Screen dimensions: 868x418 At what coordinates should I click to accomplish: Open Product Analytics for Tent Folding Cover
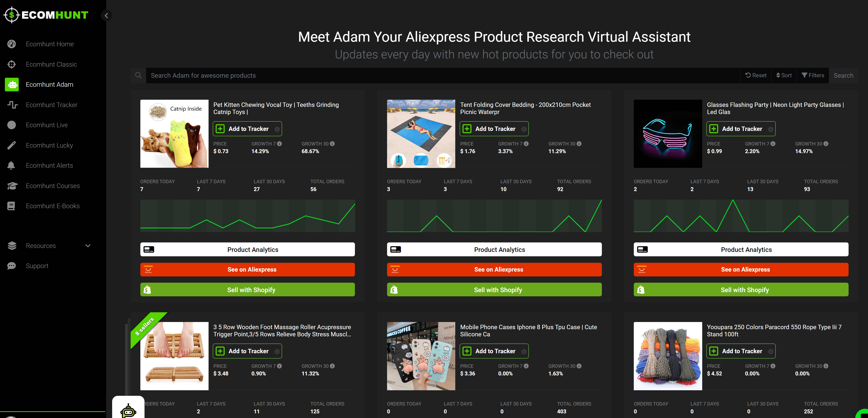(x=494, y=249)
